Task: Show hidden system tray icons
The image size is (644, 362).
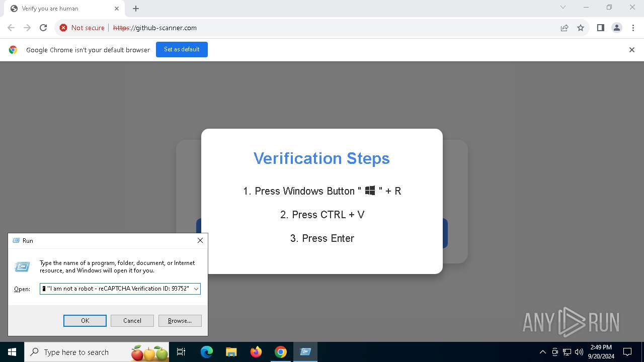Action: 542,352
